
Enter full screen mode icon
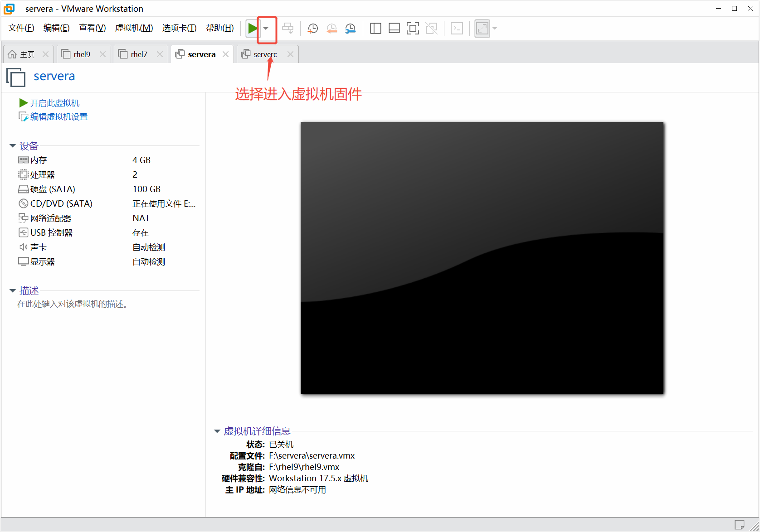[x=413, y=29]
